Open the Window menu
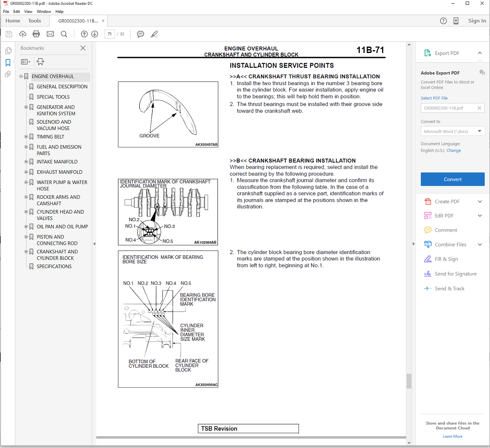 44,12
